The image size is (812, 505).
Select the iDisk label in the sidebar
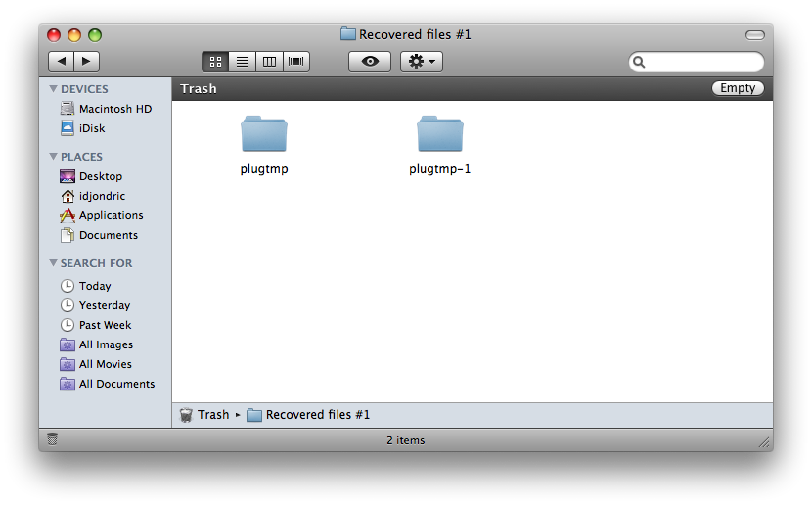[92, 128]
